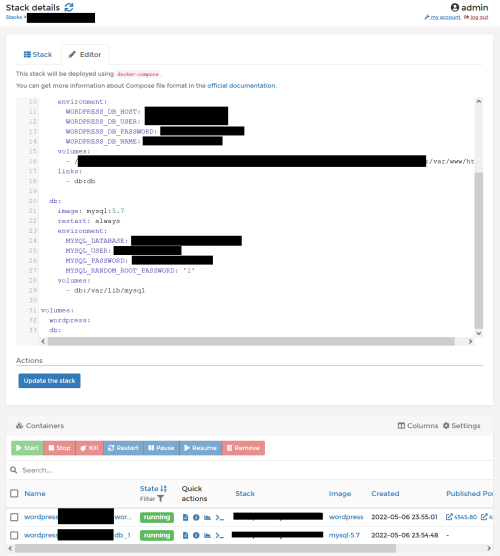The image size is (500, 556).
Task: Sort containers by Stack column
Action: click(245, 493)
